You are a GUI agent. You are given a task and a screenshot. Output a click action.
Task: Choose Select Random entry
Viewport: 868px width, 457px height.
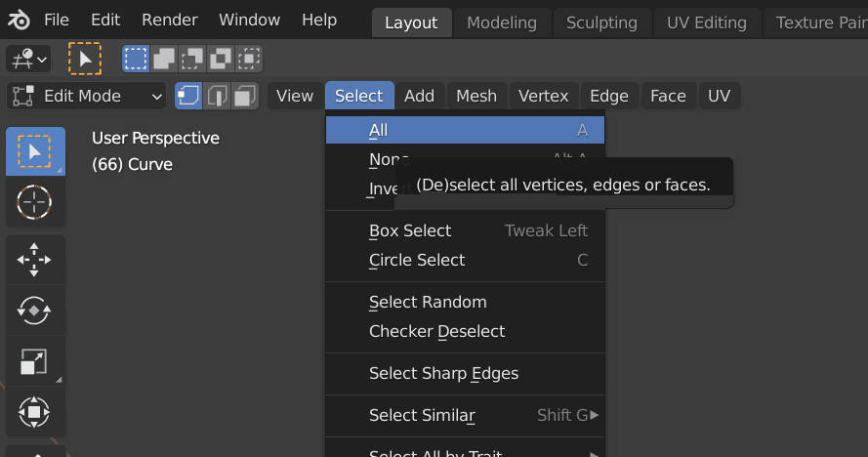[465, 303]
